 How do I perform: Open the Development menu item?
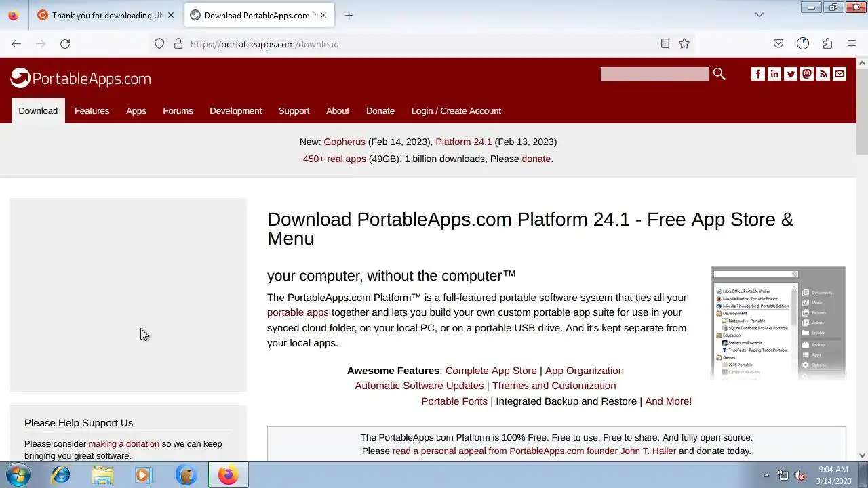235,110
